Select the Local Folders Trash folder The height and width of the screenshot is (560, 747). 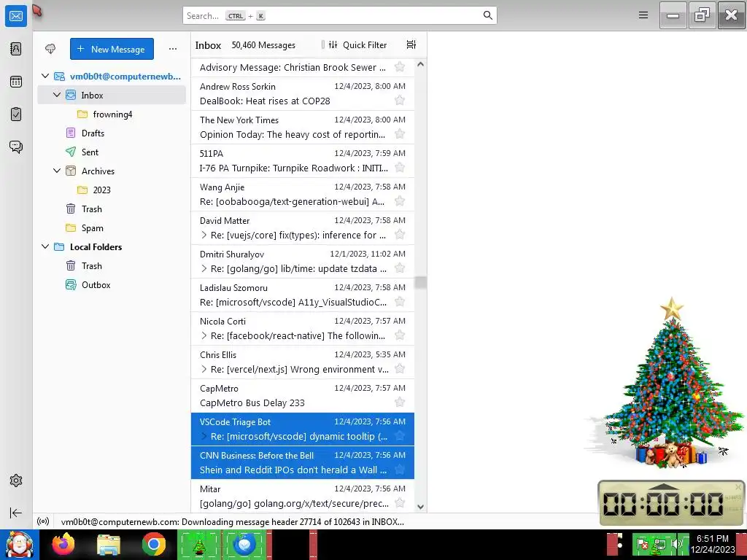(112, 265)
